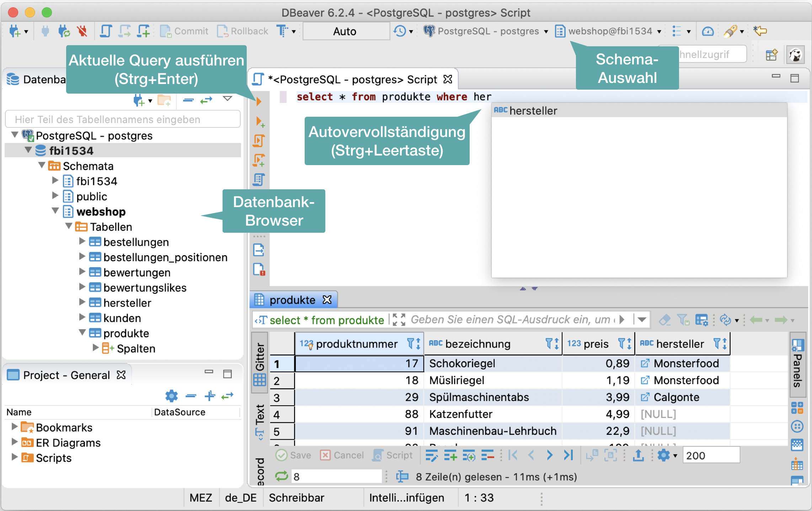Expand the hersteller table in the tree

(82, 302)
